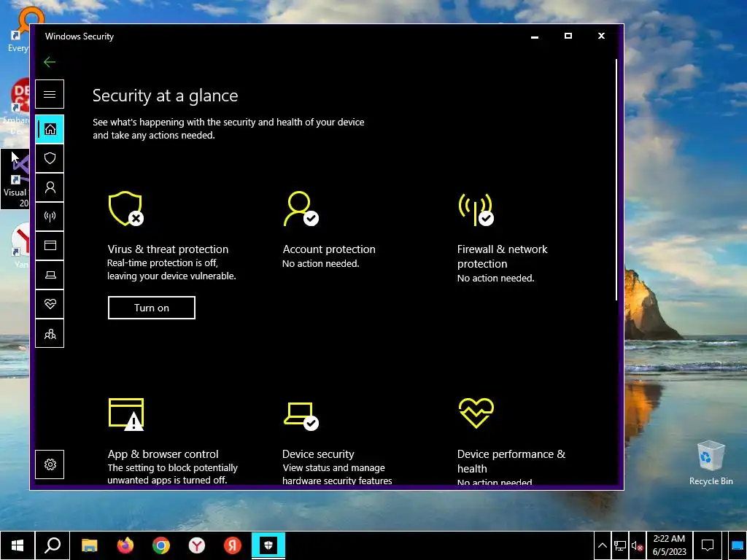Minimize the Windows Security window
The image size is (747, 560).
(x=535, y=36)
